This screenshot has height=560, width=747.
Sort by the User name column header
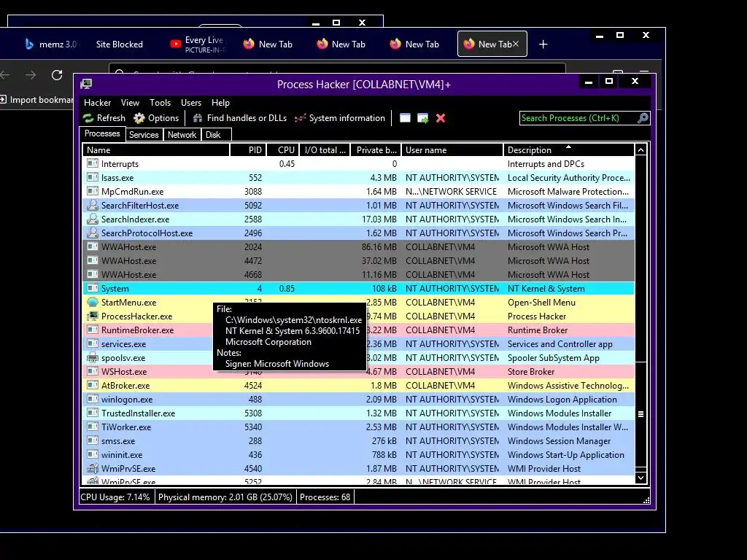tap(452, 150)
